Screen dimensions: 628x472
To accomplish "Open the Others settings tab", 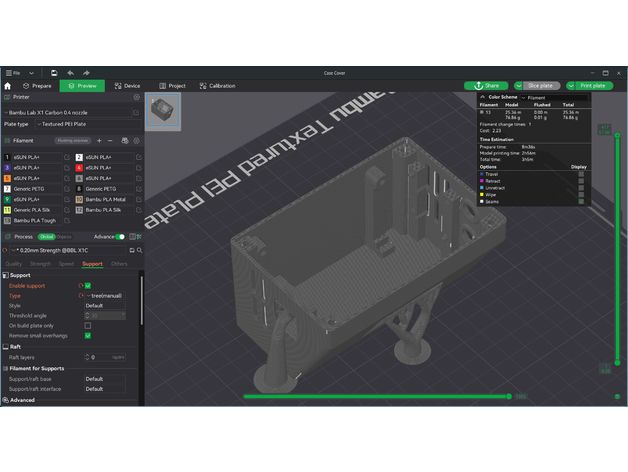I will coord(119,264).
